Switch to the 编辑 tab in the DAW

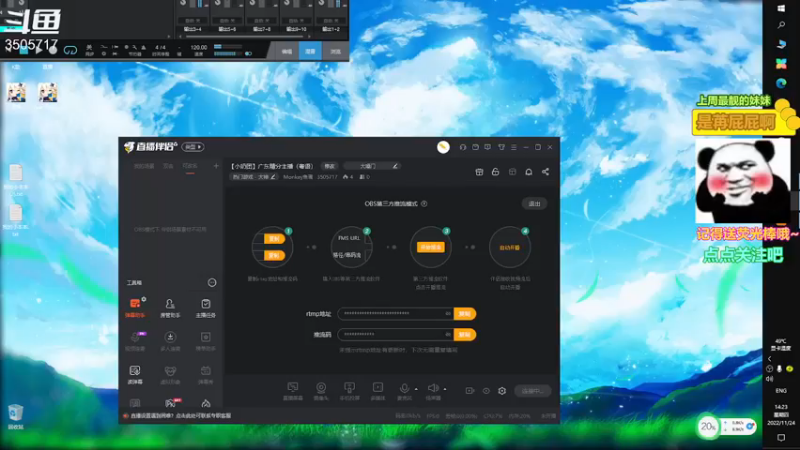[287, 52]
